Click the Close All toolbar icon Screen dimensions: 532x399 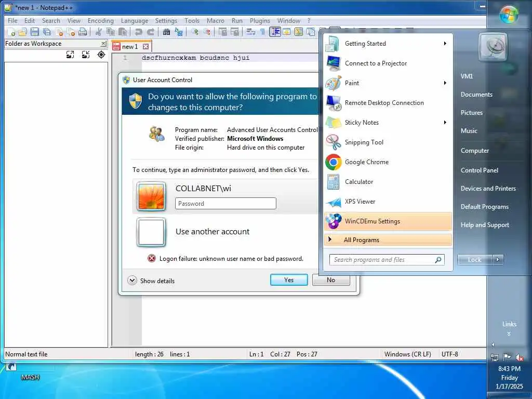pos(71,32)
